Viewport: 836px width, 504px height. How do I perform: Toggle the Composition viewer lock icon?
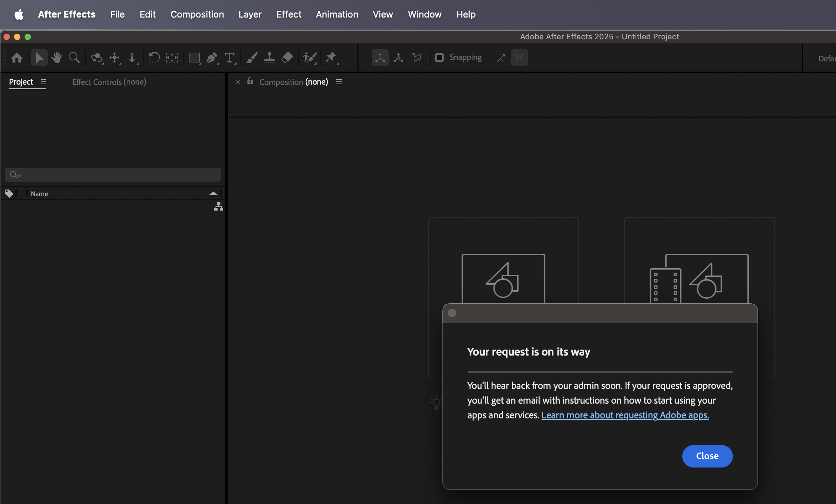tap(250, 81)
